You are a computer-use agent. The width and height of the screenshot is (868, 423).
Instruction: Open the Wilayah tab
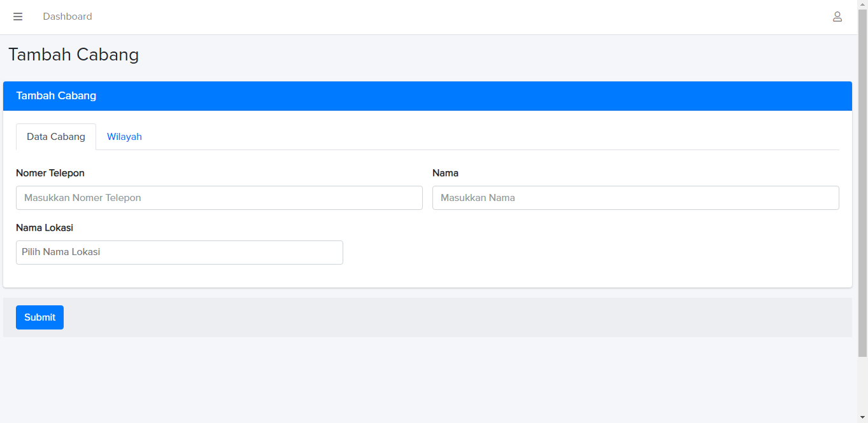124,137
